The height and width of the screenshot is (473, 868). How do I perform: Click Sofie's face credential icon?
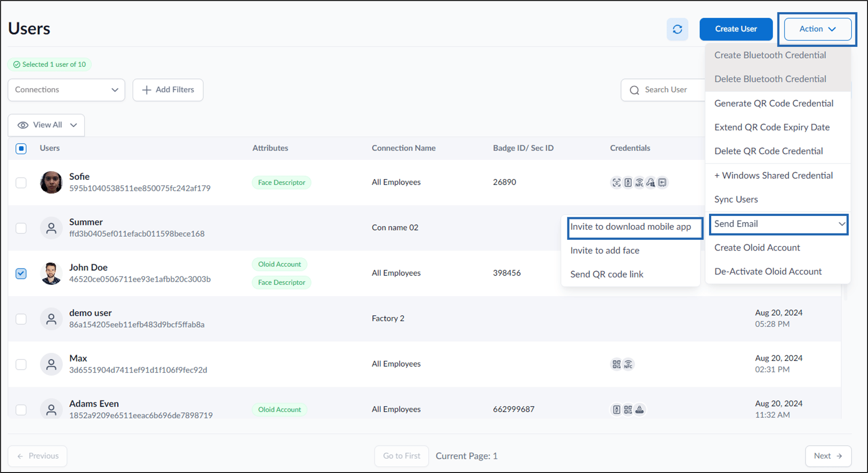click(x=616, y=183)
